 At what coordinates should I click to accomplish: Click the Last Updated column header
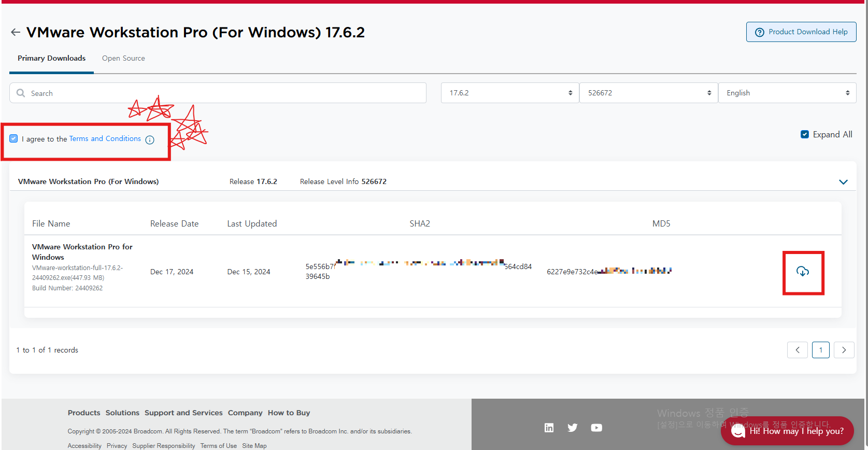click(x=252, y=223)
